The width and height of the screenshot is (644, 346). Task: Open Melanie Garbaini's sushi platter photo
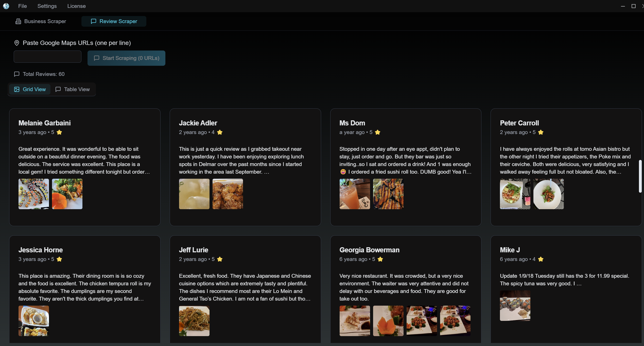click(x=34, y=194)
